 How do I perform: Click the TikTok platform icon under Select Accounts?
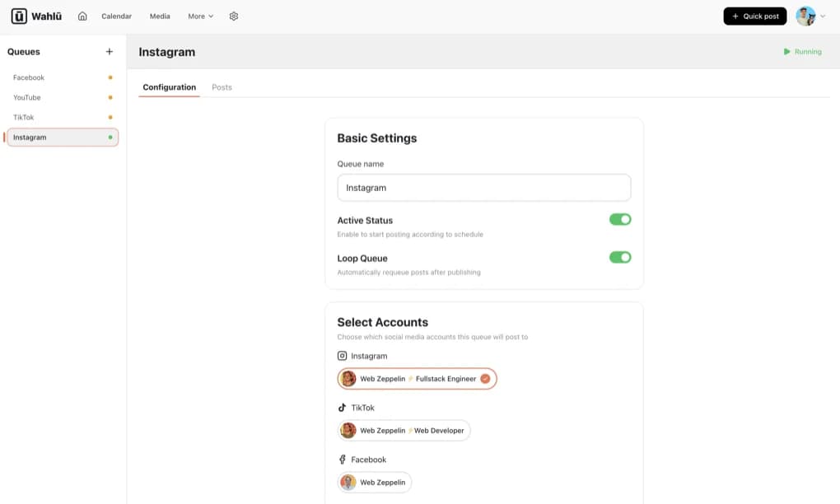(x=341, y=407)
